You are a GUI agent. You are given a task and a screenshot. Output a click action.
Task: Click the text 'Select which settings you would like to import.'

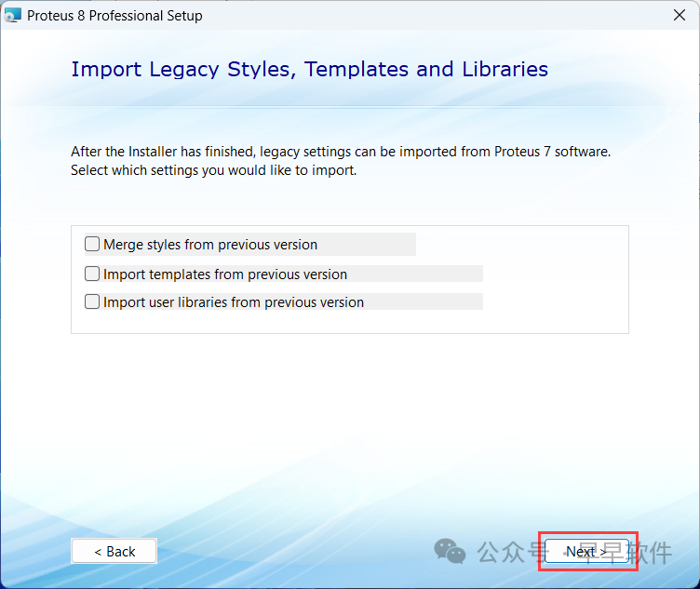tap(213, 170)
